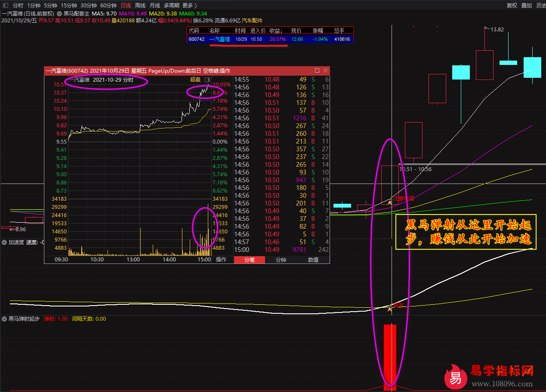Select the 30分钟 period
This screenshot has width=546, height=392.
(89, 6)
